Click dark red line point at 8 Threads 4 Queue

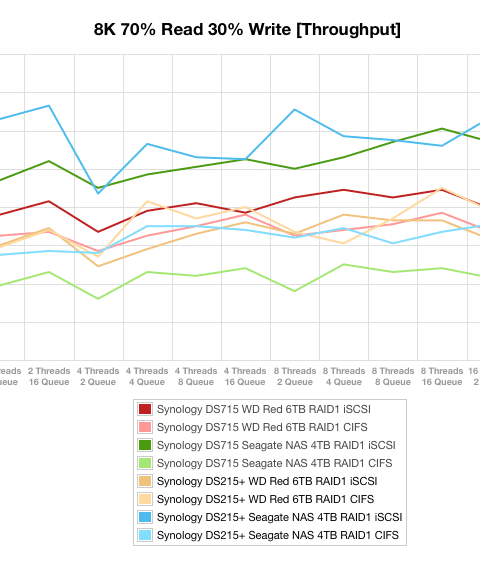click(344, 190)
